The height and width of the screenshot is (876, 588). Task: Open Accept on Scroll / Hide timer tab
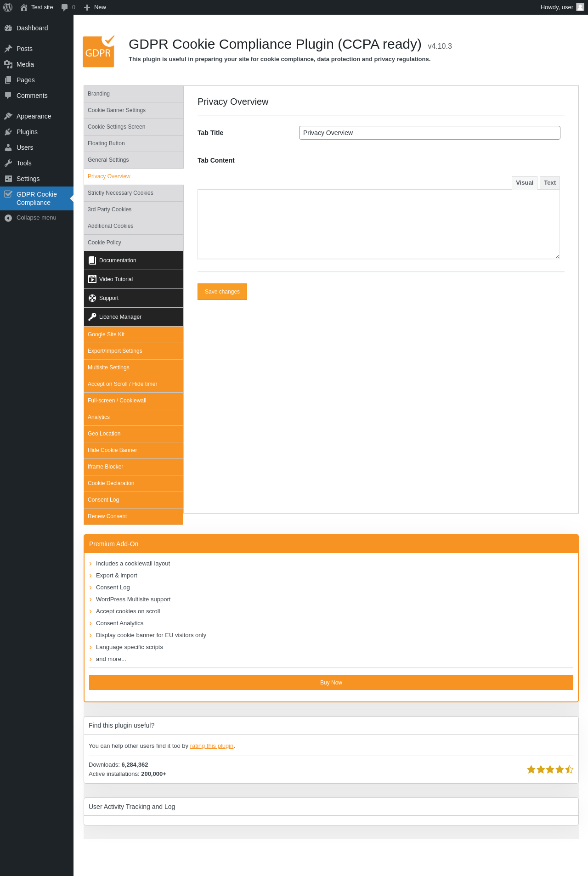coord(134,384)
